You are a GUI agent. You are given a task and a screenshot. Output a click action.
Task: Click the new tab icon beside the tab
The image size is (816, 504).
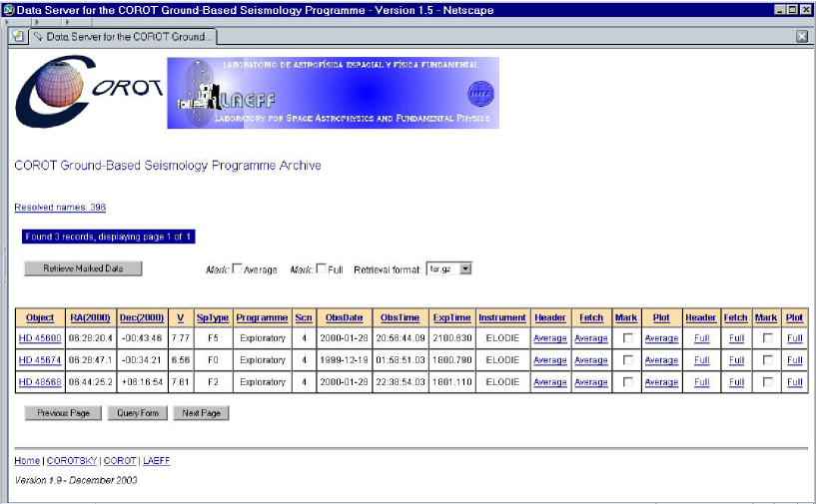click(x=18, y=36)
